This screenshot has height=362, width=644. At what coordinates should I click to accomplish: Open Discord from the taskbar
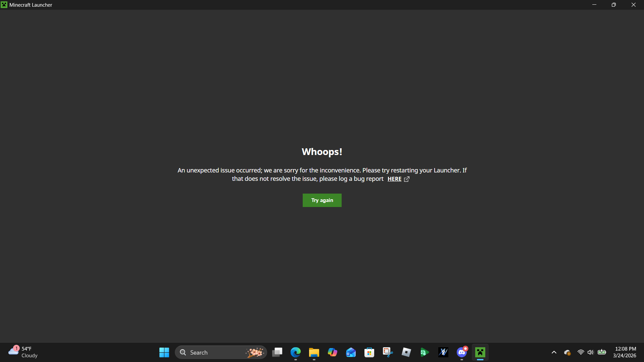462,352
